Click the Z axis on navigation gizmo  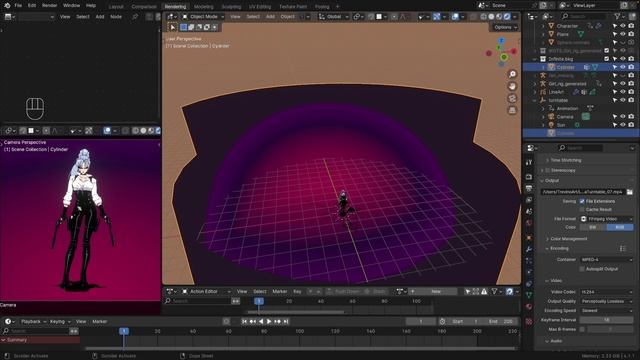pos(502,40)
